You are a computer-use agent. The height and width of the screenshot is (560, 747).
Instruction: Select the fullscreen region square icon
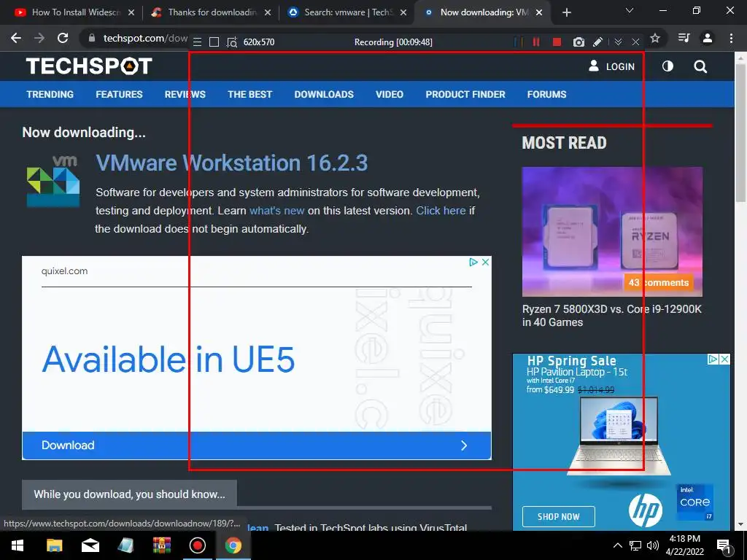point(214,42)
